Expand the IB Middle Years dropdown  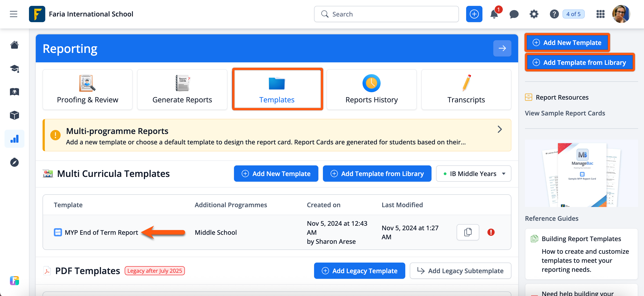pyautogui.click(x=473, y=174)
